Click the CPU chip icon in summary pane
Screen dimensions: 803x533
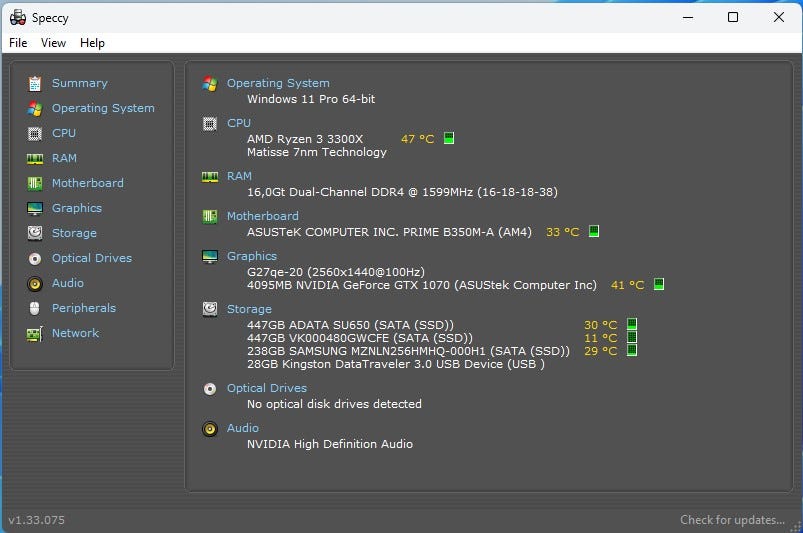click(210, 123)
